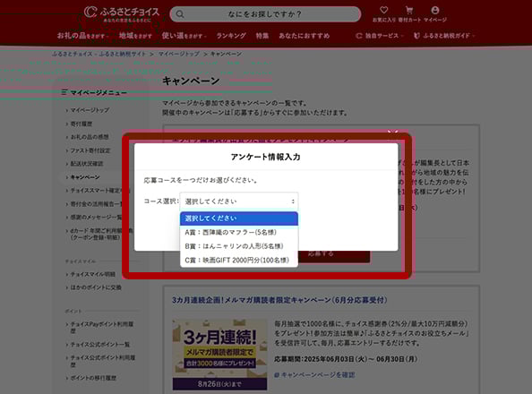Click the 応募する button
Image resolution: width=532 pixels, height=394 pixels.
point(322,253)
